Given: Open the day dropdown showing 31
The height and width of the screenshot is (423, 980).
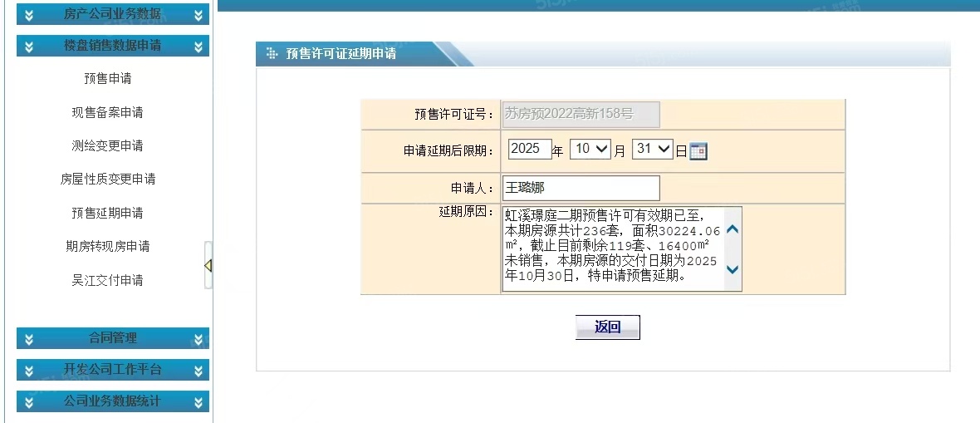Looking at the screenshot, I should click(653, 149).
